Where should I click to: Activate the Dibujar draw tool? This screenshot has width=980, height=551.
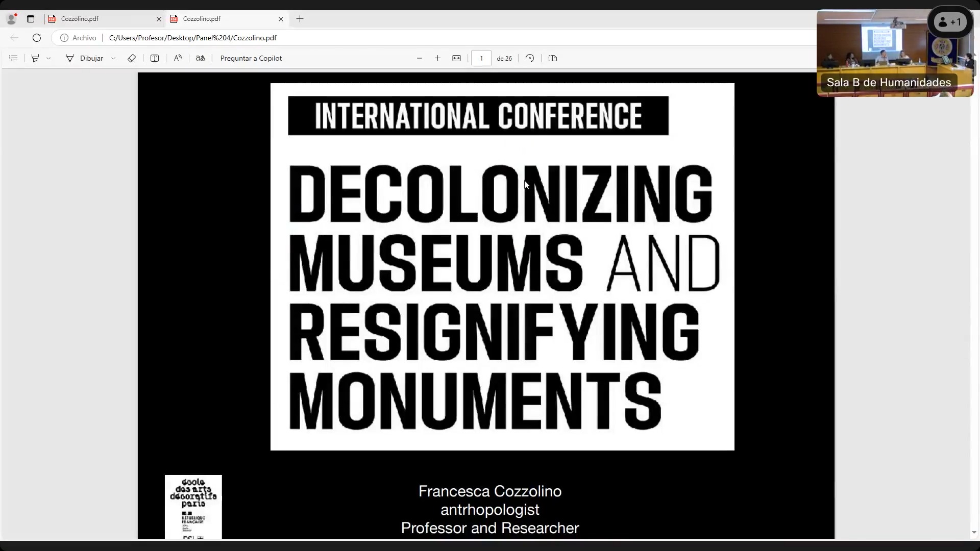85,58
